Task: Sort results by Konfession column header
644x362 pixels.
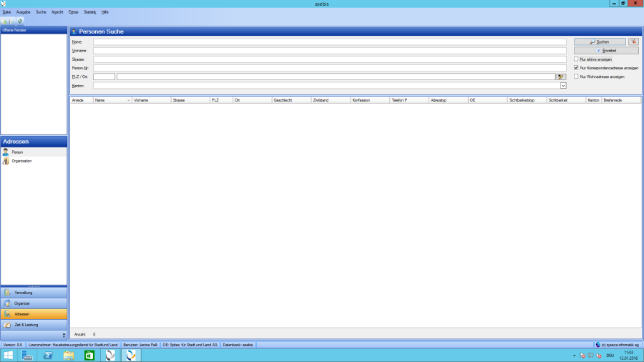Action: (370, 100)
